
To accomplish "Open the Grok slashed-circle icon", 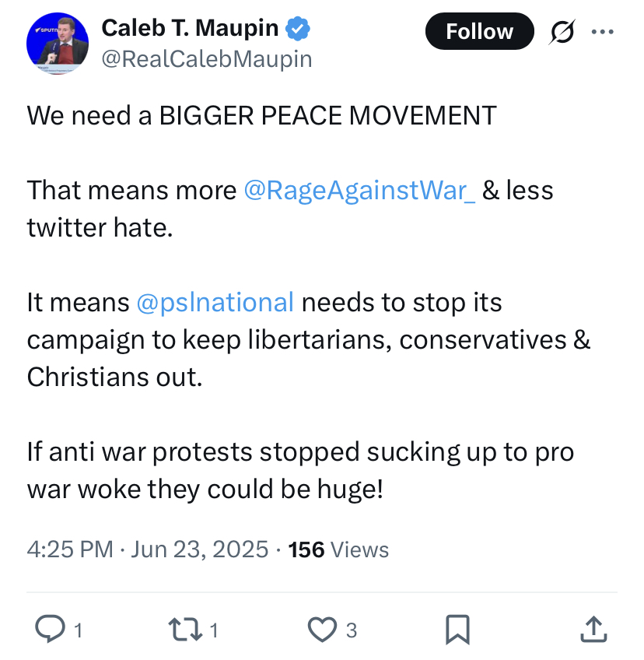I will pos(562,32).
